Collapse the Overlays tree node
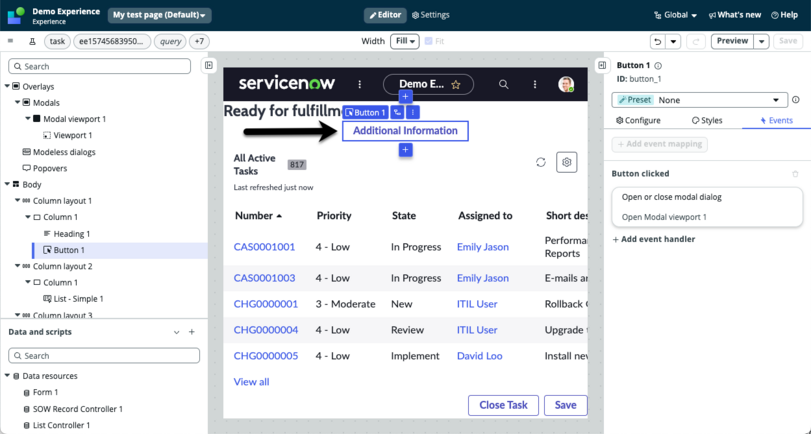 [x=7, y=86]
